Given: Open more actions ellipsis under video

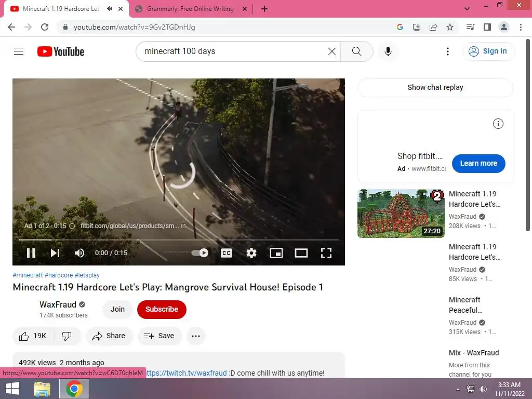Looking at the screenshot, I should 196,336.
